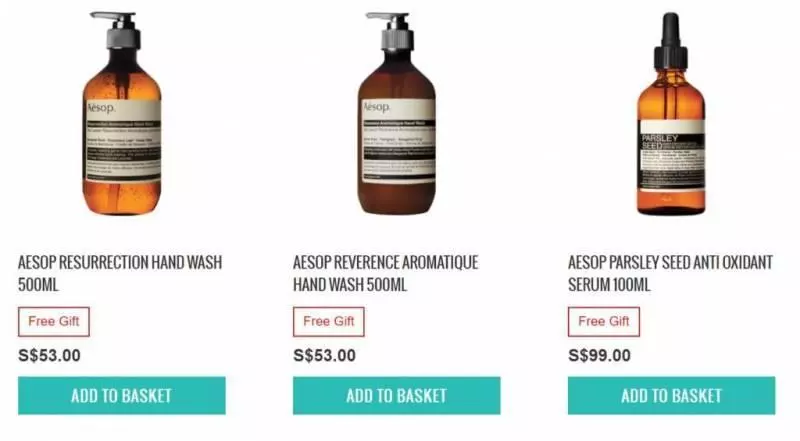Click the pump dispenser on Reverence bottle
This screenshot has height=441, width=800.
point(393,31)
